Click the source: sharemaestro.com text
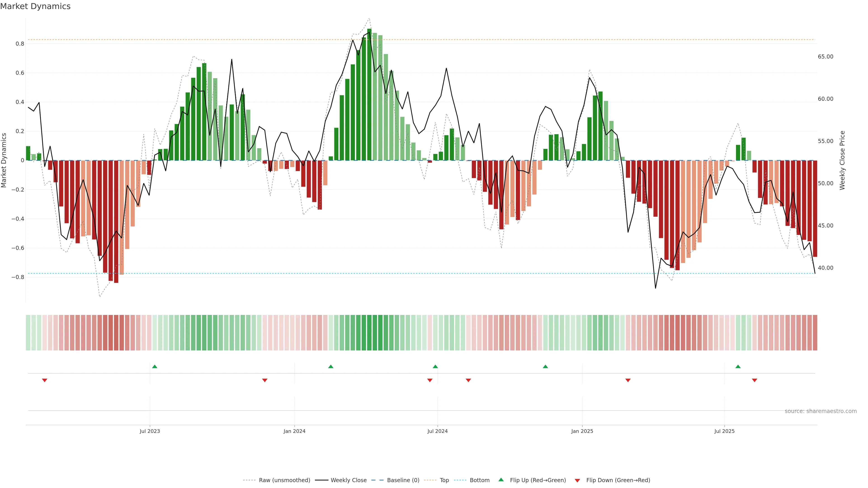This screenshot has height=488, width=868. [821, 411]
